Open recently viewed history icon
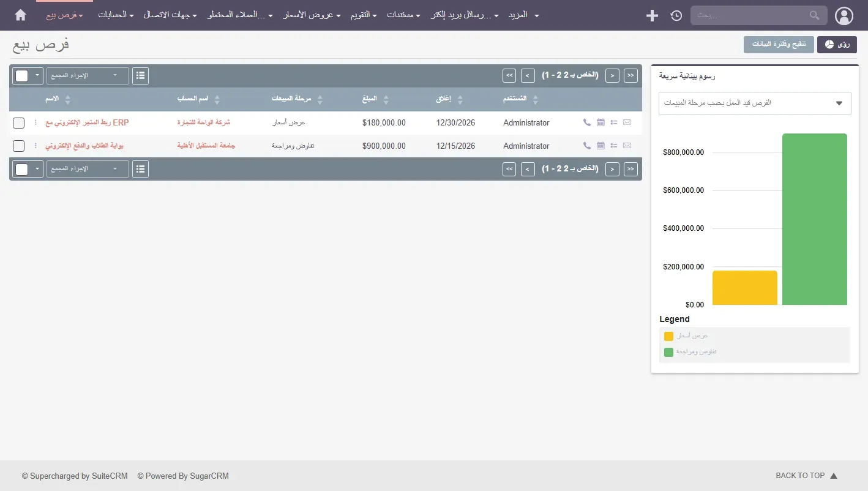Viewport: 868px width, 491px height. coord(676,15)
